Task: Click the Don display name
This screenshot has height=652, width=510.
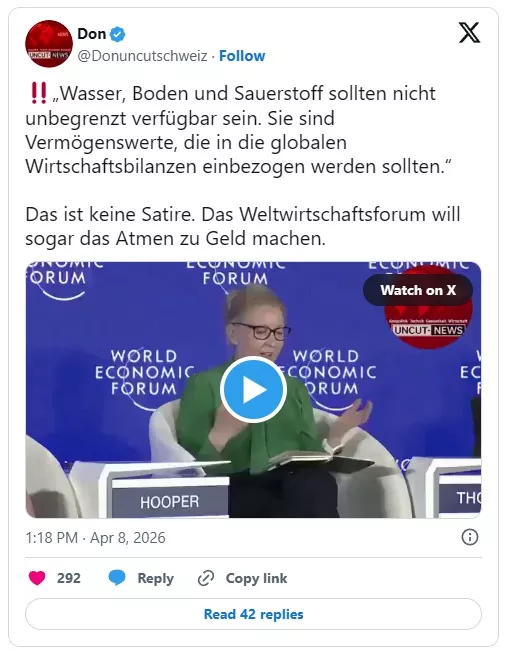Action: click(91, 34)
